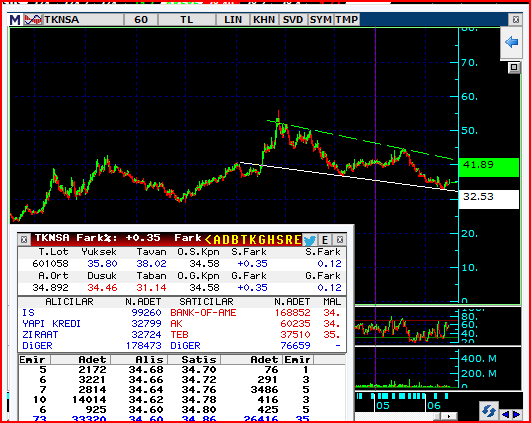Click the 05 month marker on timeline
Screen dimensions: 531x423
click(x=383, y=405)
